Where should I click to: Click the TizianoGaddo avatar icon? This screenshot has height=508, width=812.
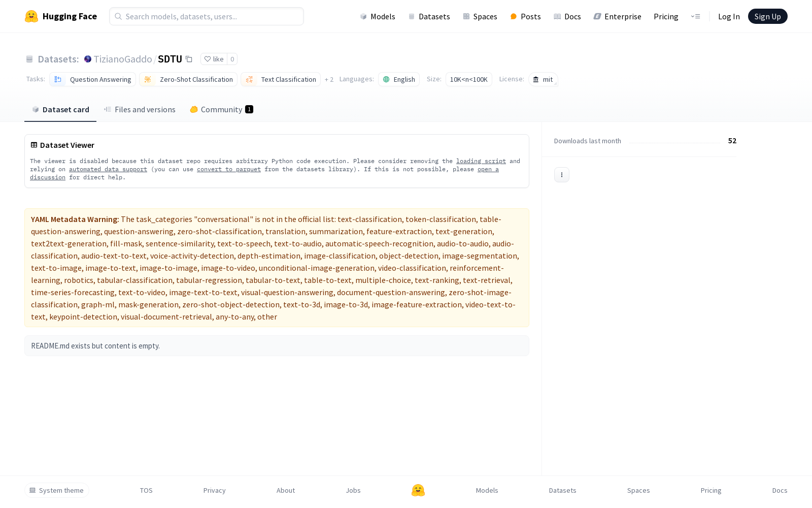[88, 59]
